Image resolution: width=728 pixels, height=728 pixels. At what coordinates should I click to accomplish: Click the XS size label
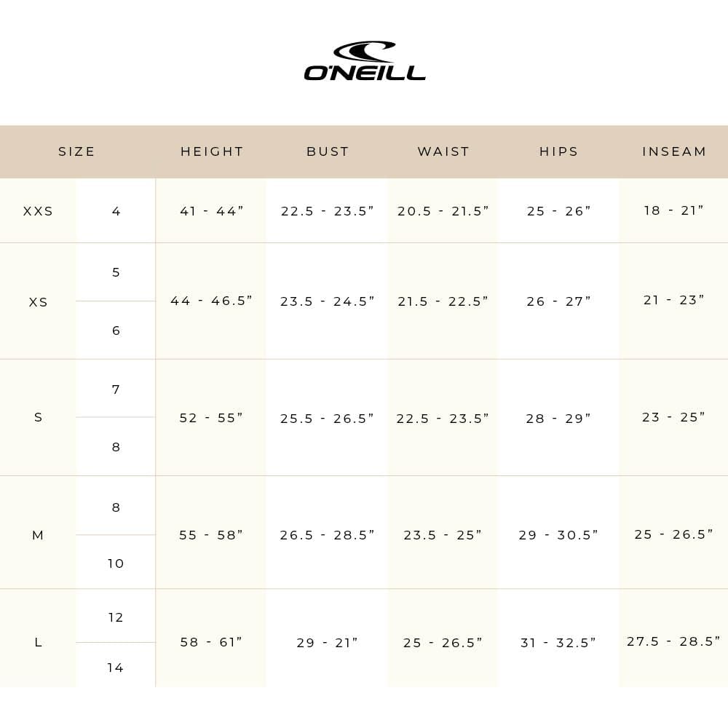click(39, 301)
